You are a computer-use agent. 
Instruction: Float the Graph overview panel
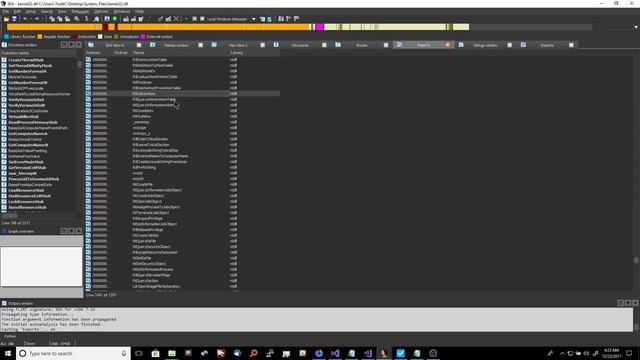pos(71,231)
